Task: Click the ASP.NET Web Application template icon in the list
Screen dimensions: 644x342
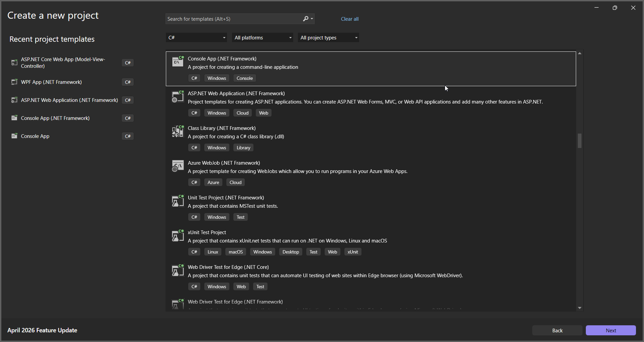Action: click(x=178, y=97)
